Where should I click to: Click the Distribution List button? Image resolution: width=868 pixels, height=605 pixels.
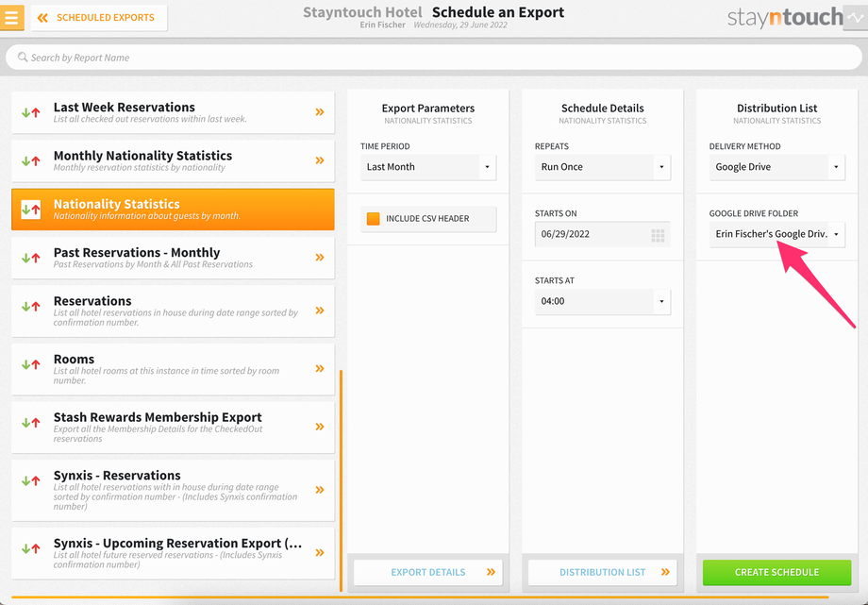tap(602, 572)
